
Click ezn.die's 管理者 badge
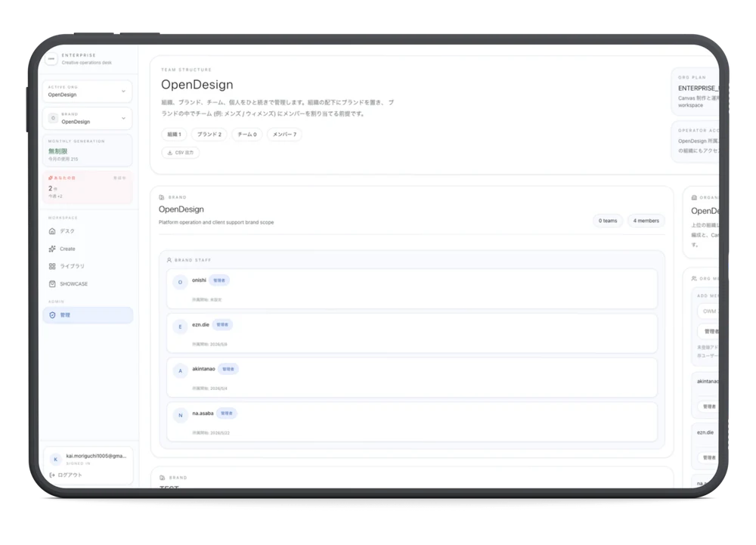222,325
